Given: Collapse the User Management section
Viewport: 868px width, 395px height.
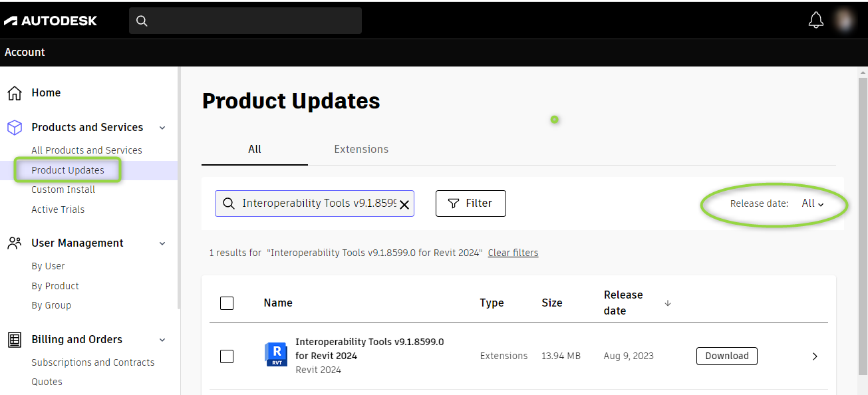Looking at the screenshot, I should (163, 243).
